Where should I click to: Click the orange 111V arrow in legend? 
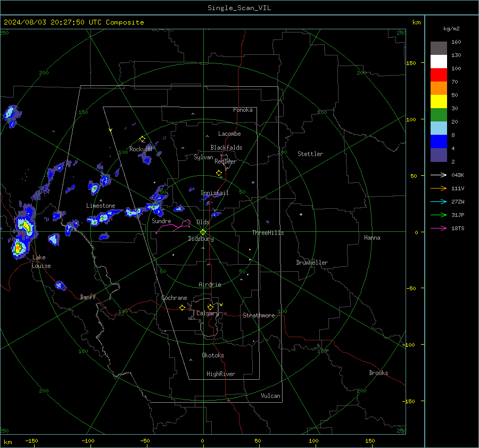coord(439,189)
